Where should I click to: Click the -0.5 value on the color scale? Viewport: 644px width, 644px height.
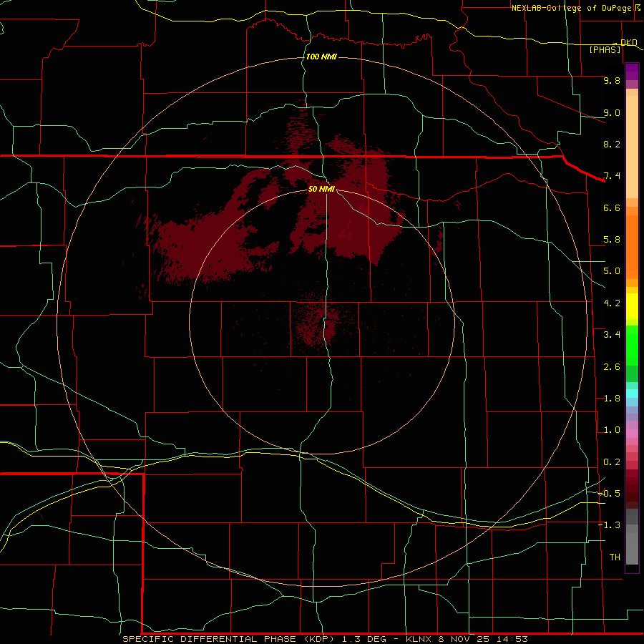click(x=609, y=494)
